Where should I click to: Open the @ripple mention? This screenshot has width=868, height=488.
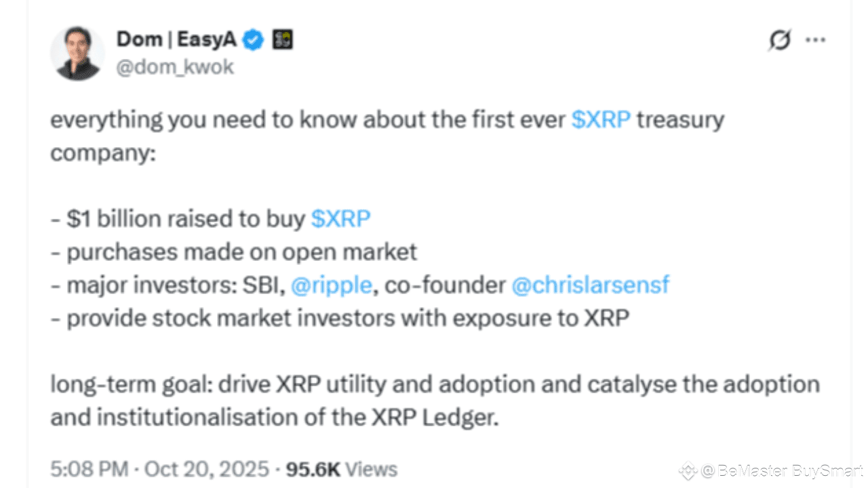pyautogui.click(x=332, y=285)
